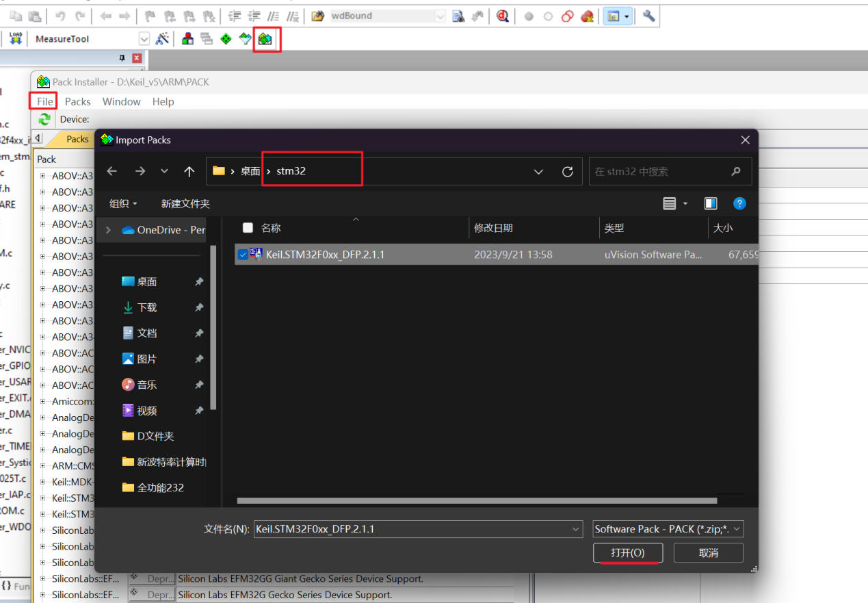Click the pin icon on project panel

[122, 58]
